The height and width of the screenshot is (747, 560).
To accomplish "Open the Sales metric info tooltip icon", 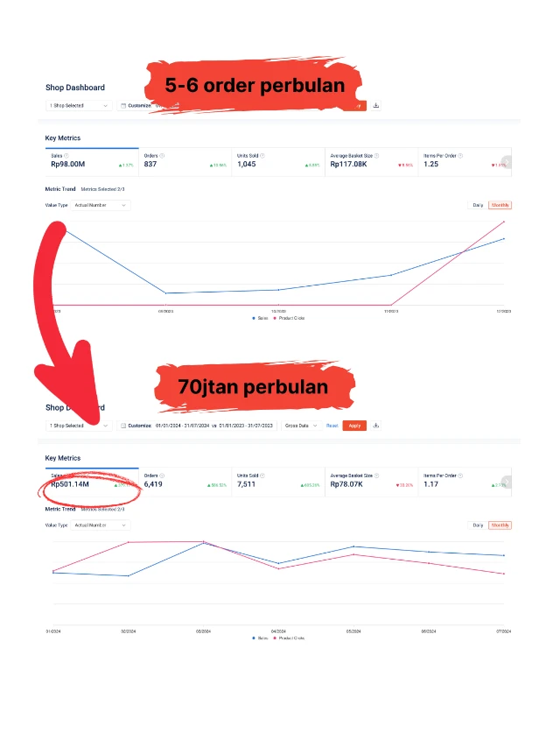I will tap(66, 153).
